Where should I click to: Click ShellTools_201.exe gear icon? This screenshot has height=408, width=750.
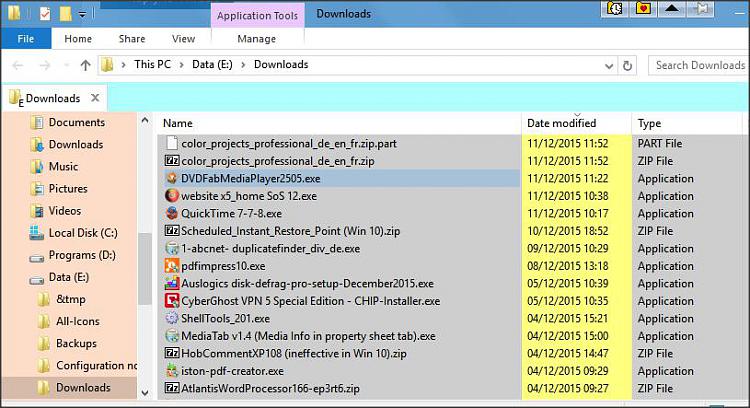point(172,318)
